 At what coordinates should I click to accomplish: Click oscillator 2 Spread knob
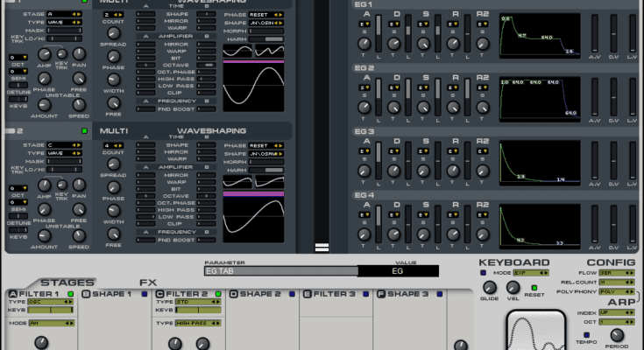coord(113,175)
